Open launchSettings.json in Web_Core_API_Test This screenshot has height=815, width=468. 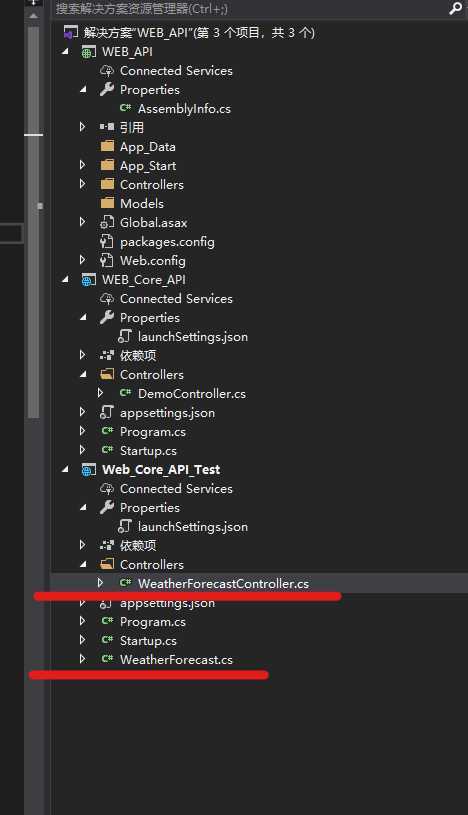[193, 527]
